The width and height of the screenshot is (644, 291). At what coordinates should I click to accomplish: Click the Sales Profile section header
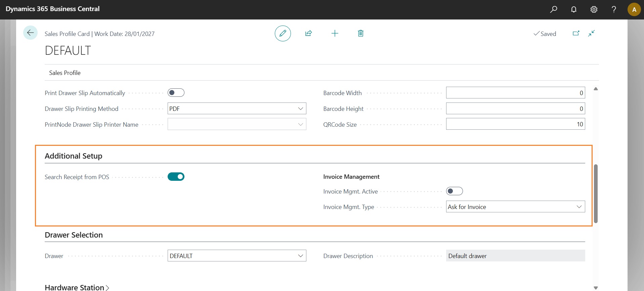(x=65, y=73)
